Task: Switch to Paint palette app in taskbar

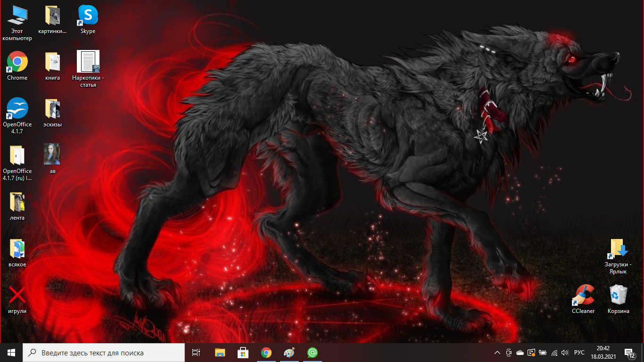Action: (289, 353)
